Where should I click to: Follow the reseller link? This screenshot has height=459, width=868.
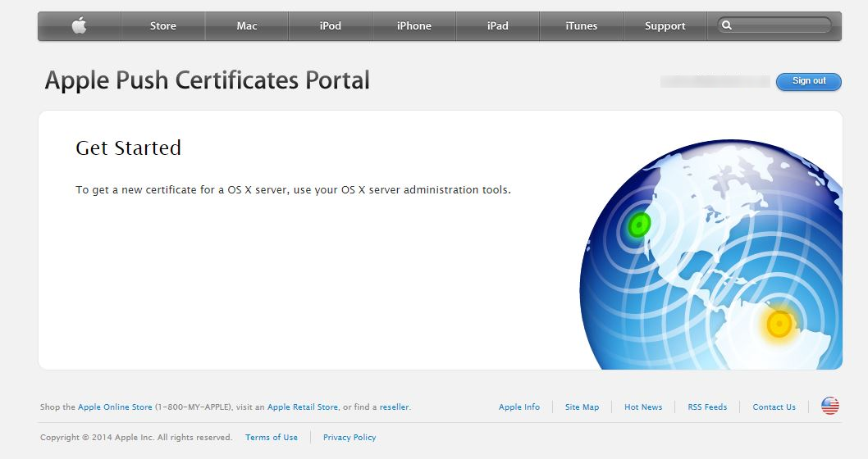point(394,407)
